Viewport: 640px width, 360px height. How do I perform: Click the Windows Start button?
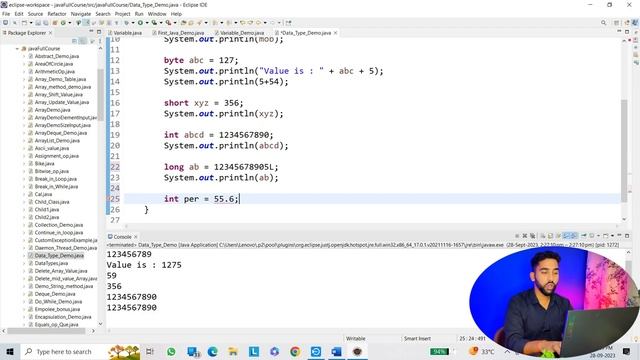click(x=10, y=351)
